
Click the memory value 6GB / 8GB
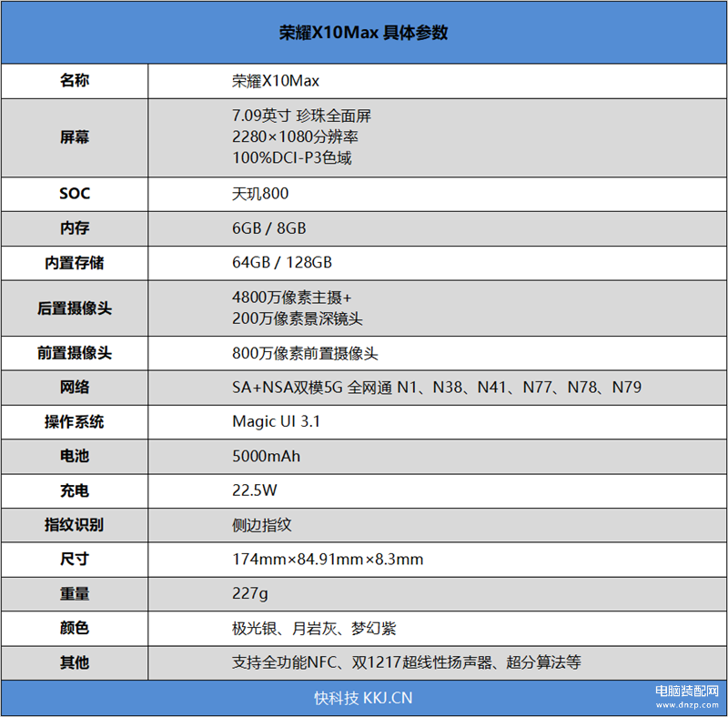[269, 228]
